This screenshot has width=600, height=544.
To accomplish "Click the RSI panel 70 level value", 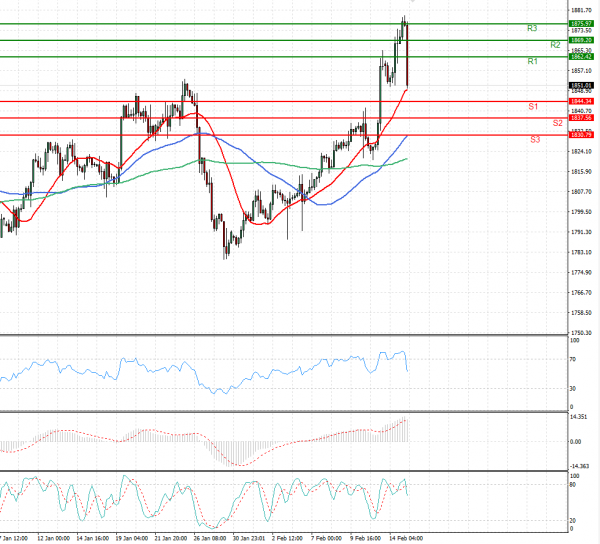I will coord(573,360).
